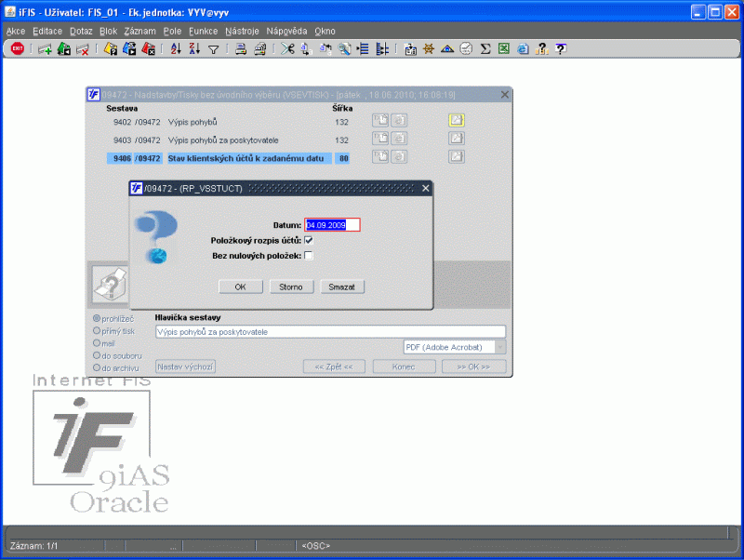Select the mail radio option
Viewport: 744px width, 560px height.
pyautogui.click(x=97, y=343)
